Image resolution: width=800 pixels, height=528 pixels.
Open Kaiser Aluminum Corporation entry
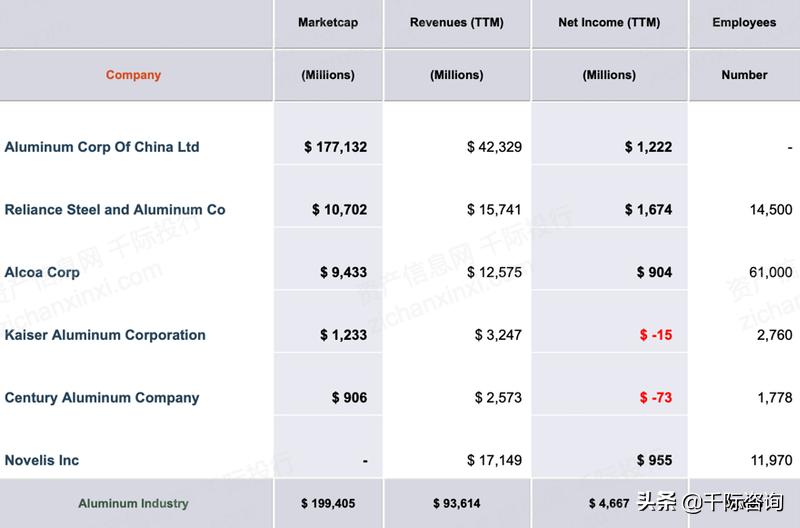[105, 335]
